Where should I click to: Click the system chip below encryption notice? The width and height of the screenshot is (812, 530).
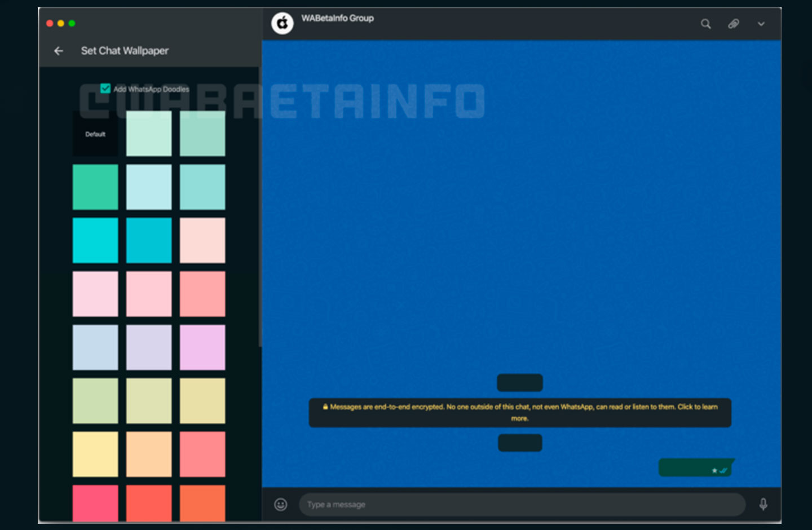[520, 443]
